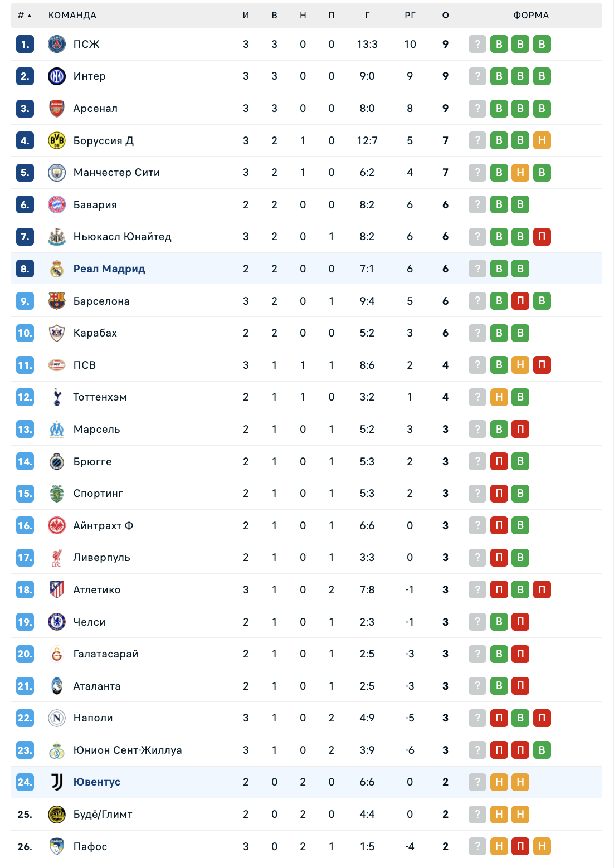614x868 pixels.
Task: Click the Real Madrid crest icon
Action: (x=57, y=269)
